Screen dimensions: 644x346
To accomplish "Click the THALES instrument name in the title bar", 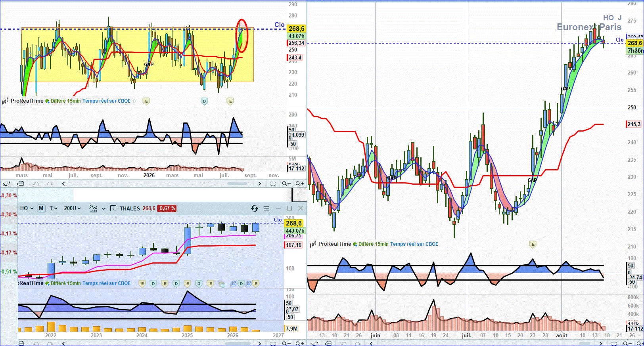I will (x=130, y=208).
